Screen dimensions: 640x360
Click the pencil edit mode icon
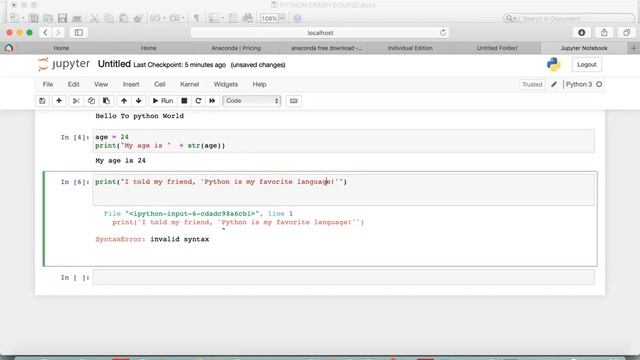coord(554,84)
